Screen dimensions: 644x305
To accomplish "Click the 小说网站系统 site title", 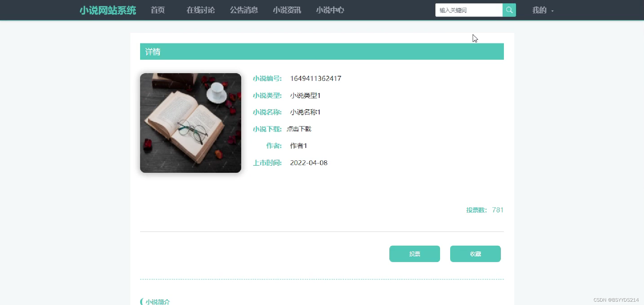I will point(108,10).
